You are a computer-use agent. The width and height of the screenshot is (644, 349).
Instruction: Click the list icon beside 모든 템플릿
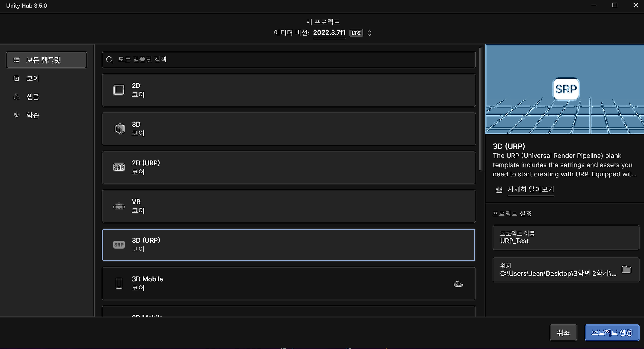coord(17,60)
